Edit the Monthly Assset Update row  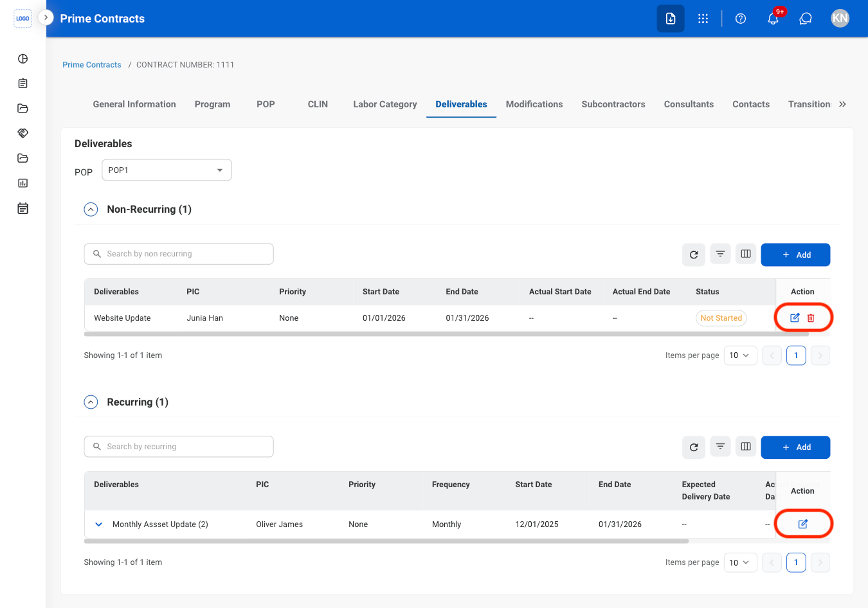pos(803,524)
